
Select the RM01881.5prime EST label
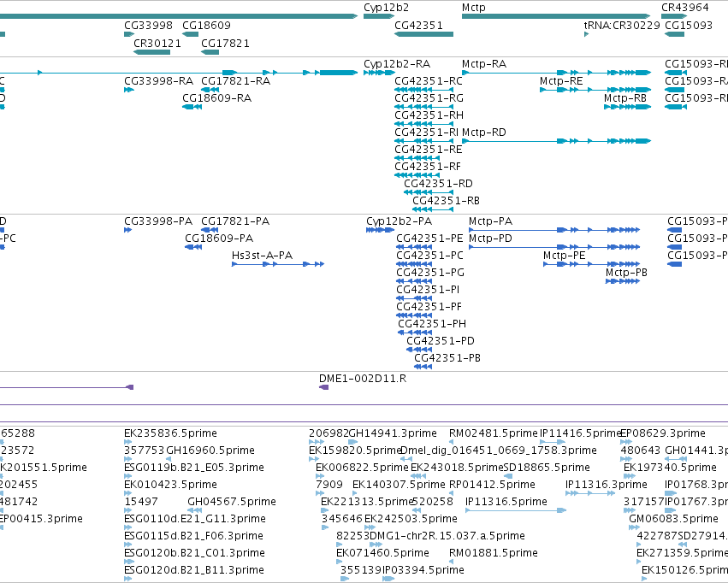[x=494, y=553]
